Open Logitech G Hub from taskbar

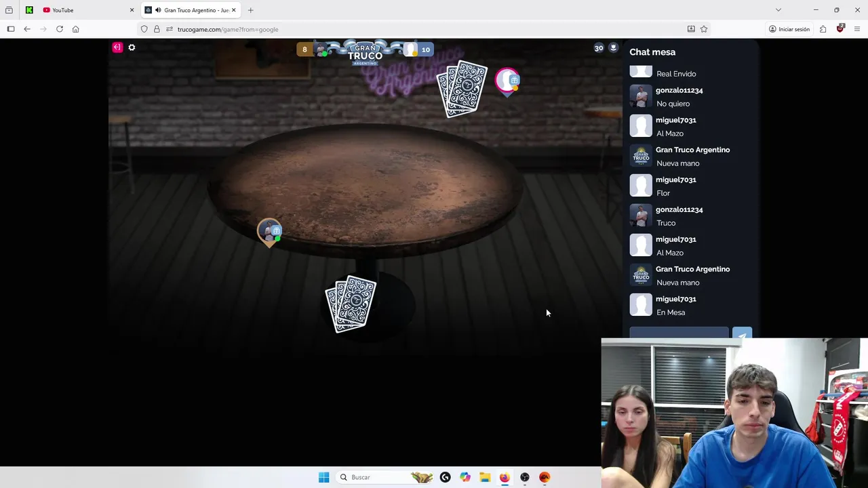(x=445, y=477)
